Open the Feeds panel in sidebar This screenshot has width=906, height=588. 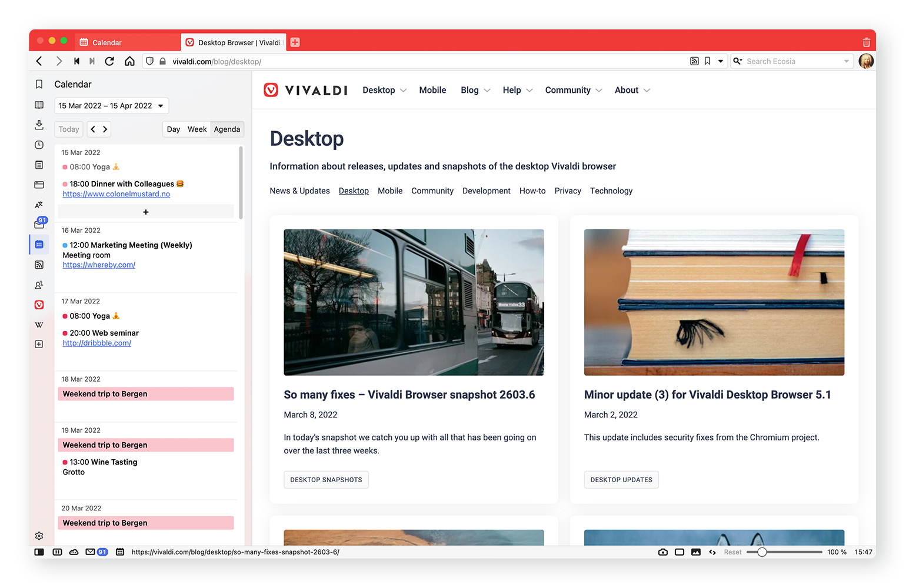point(39,265)
